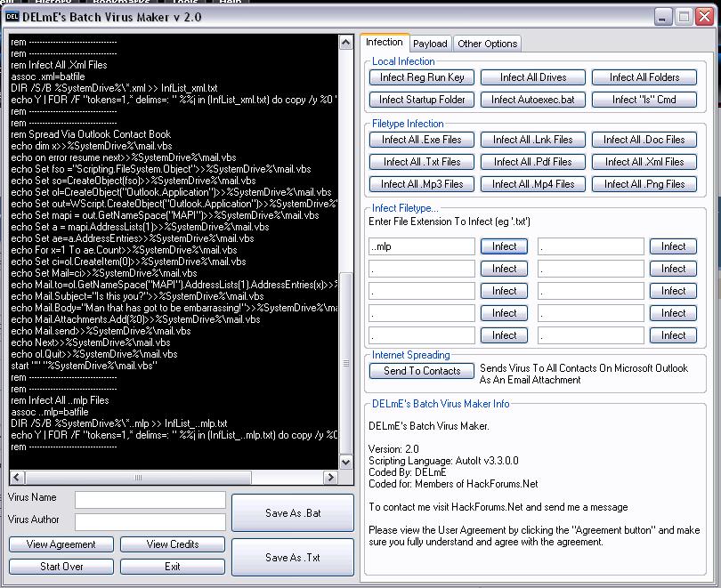Click the up arrow of the code box scrollbar
Viewport: 721px width, 588px height.
click(345, 43)
